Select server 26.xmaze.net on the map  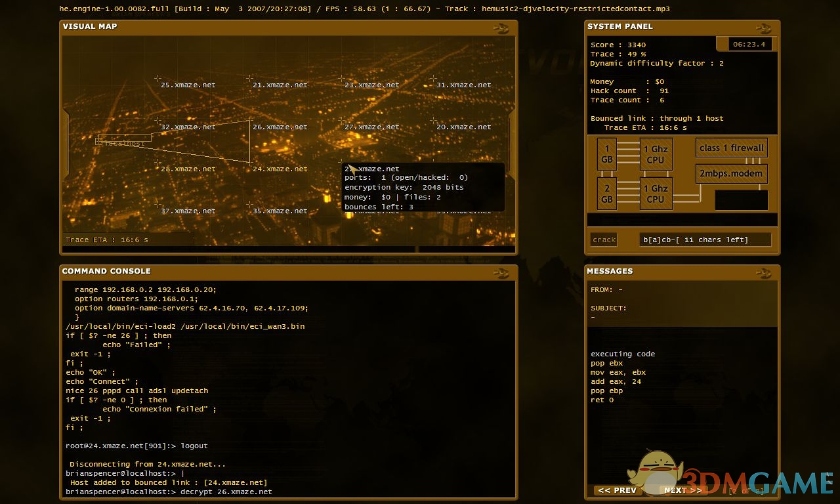click(x=280, y=127)
